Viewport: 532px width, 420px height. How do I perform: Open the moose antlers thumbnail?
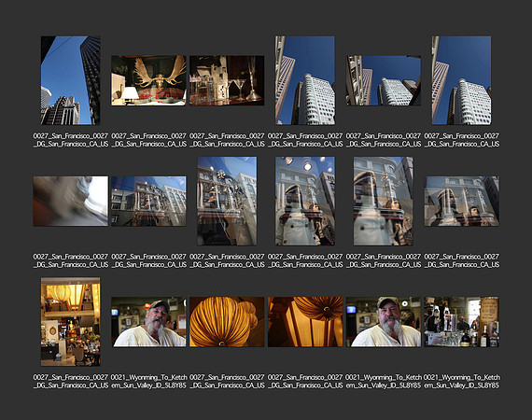click(x=148, y=80)
